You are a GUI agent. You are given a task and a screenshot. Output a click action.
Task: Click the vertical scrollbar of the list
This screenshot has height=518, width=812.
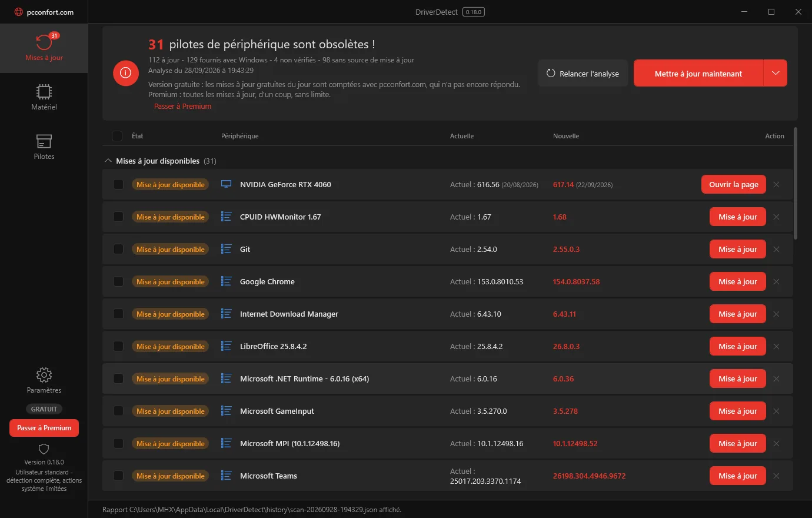(x=796, y=183)
